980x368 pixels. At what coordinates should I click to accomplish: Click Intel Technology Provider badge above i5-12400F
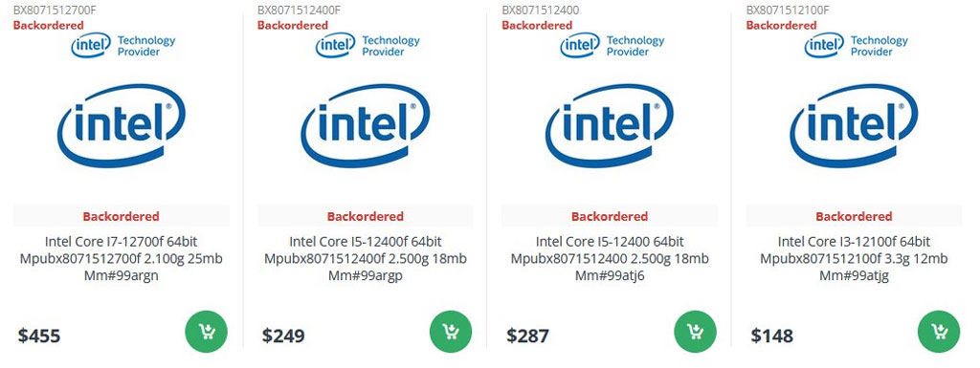click(x=367, y=46)
